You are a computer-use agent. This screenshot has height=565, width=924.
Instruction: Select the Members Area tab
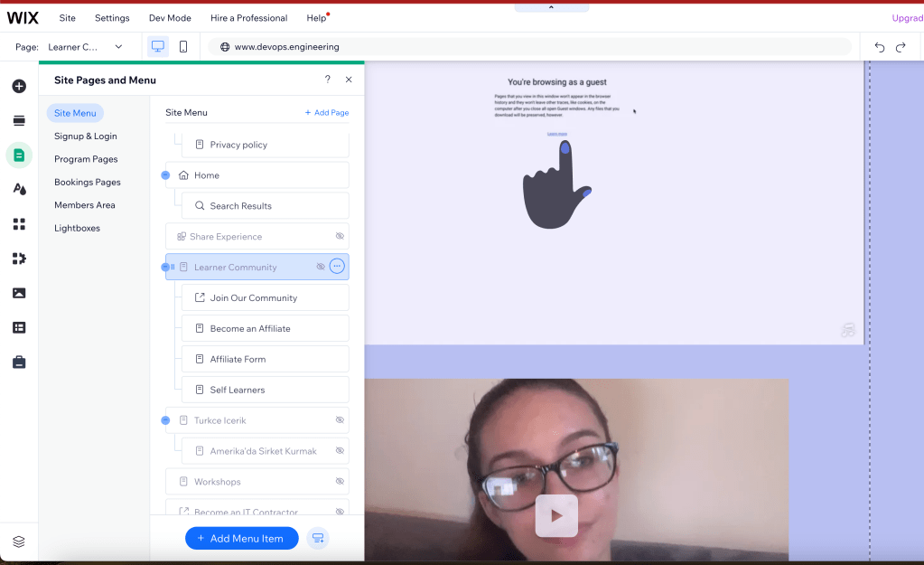(85, 205)
